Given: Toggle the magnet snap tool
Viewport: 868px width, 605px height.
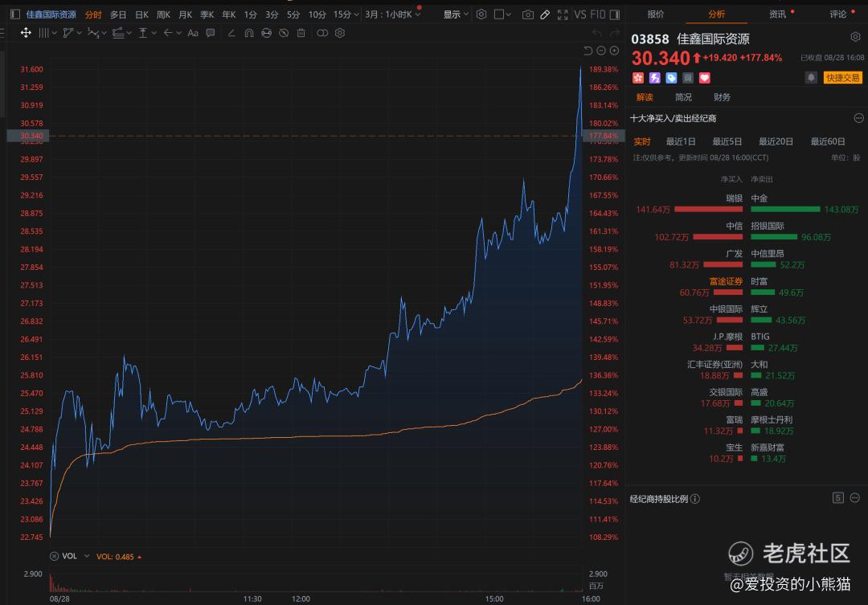Looking at the screenshot, I should click(249, 33).
